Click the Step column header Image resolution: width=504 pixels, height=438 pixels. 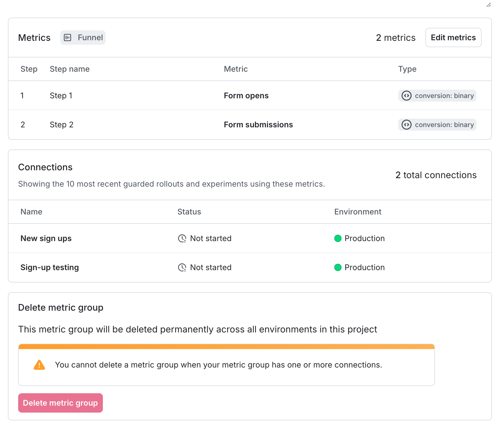click(x=29, y=69)
